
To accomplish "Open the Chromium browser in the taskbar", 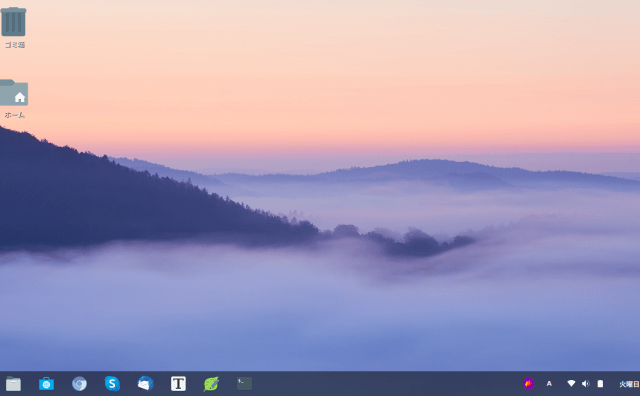I will click(x=79, y=384).
